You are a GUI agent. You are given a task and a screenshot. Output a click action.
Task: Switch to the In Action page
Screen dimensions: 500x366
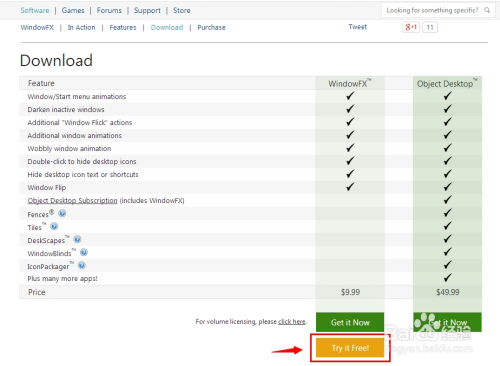click(81, 27)
